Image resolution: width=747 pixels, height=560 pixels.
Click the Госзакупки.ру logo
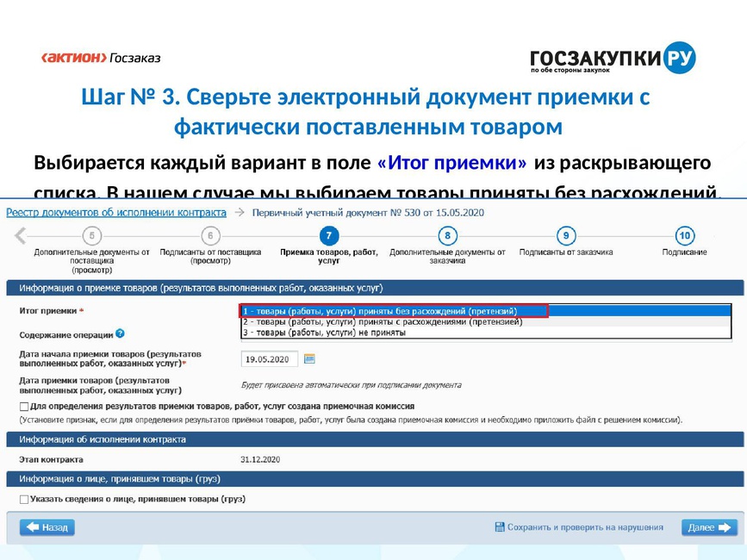click(x=613, y=58)
